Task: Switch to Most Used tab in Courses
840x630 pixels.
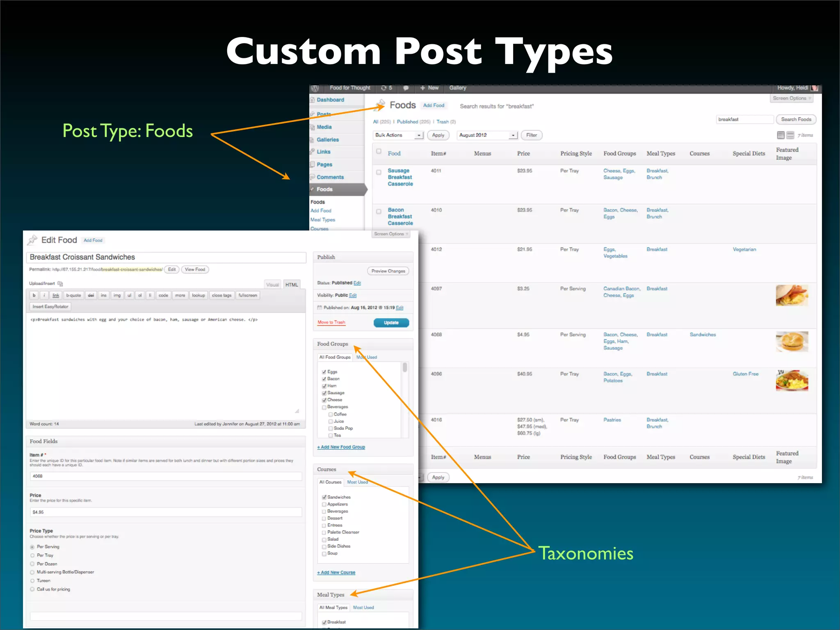Action: (357, 482)
